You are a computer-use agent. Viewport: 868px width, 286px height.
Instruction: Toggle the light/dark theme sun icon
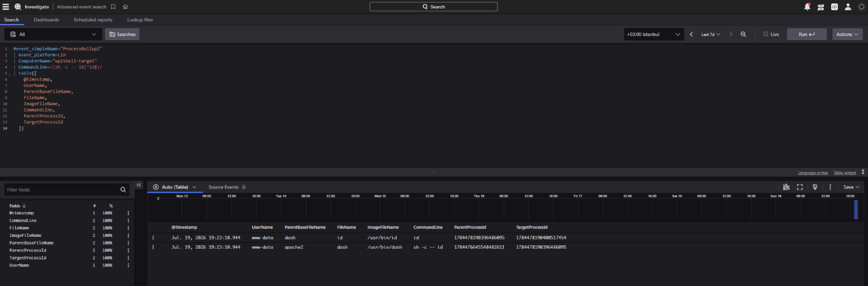862,7
